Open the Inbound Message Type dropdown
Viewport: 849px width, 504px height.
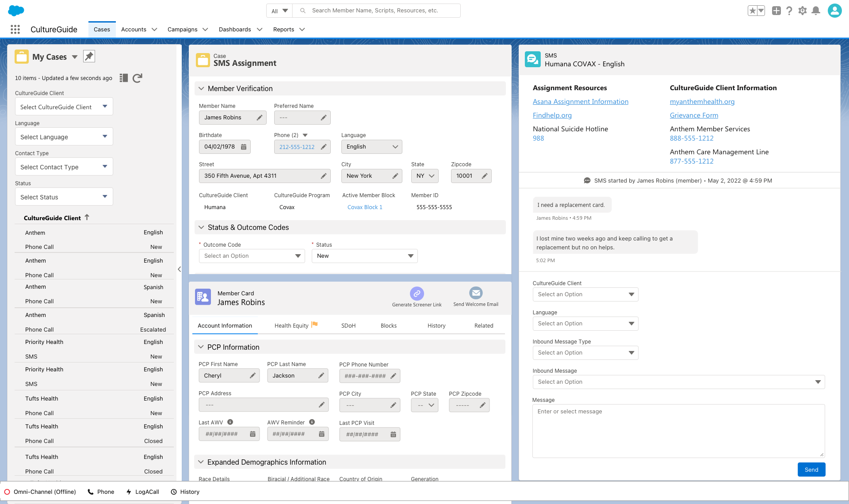pos(585,353)
